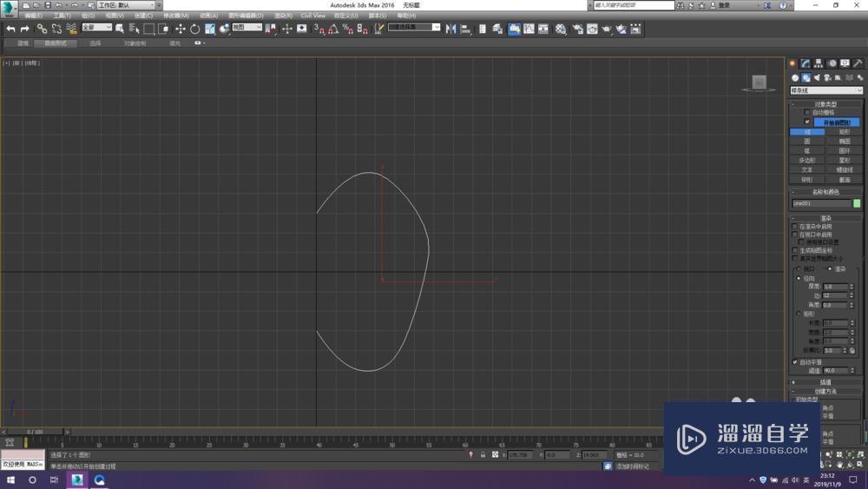Open the Curve Editor icon
The height and width of the screenshot is (489, 868).
[529, 29]
